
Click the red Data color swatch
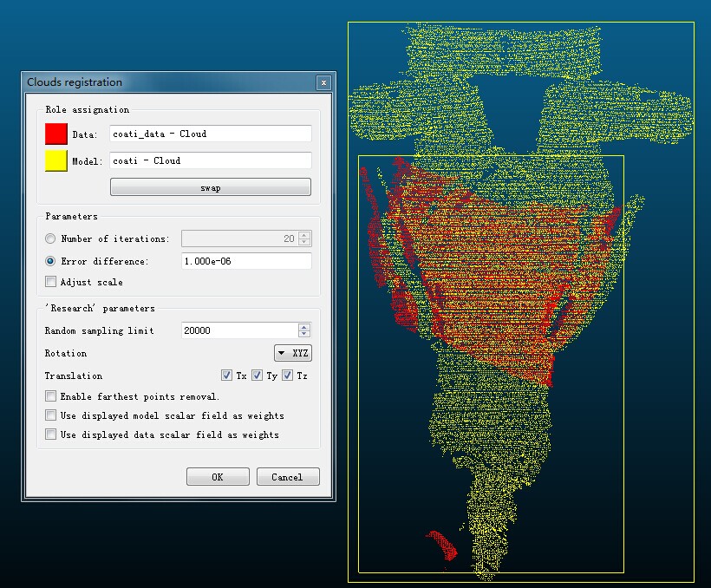56,134
